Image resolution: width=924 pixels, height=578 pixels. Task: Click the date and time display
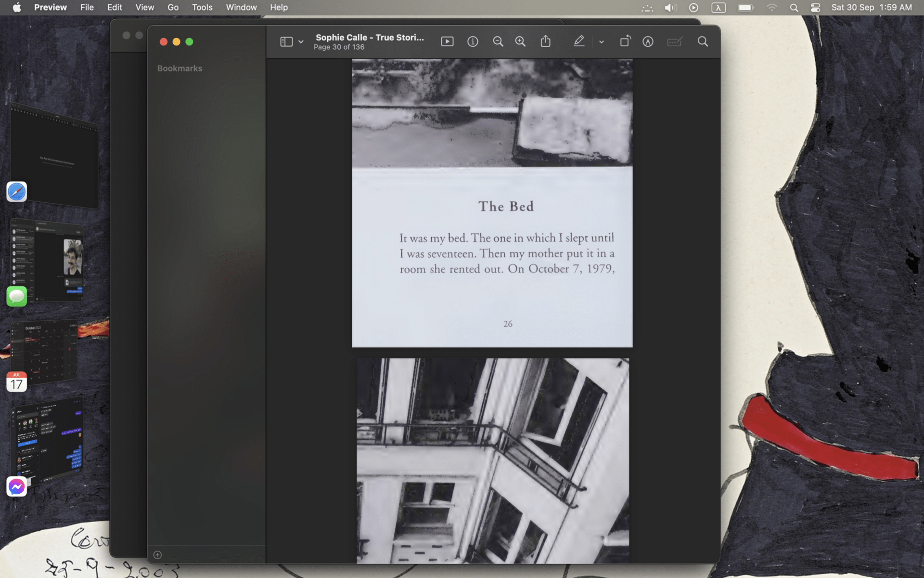click(872, 7)
